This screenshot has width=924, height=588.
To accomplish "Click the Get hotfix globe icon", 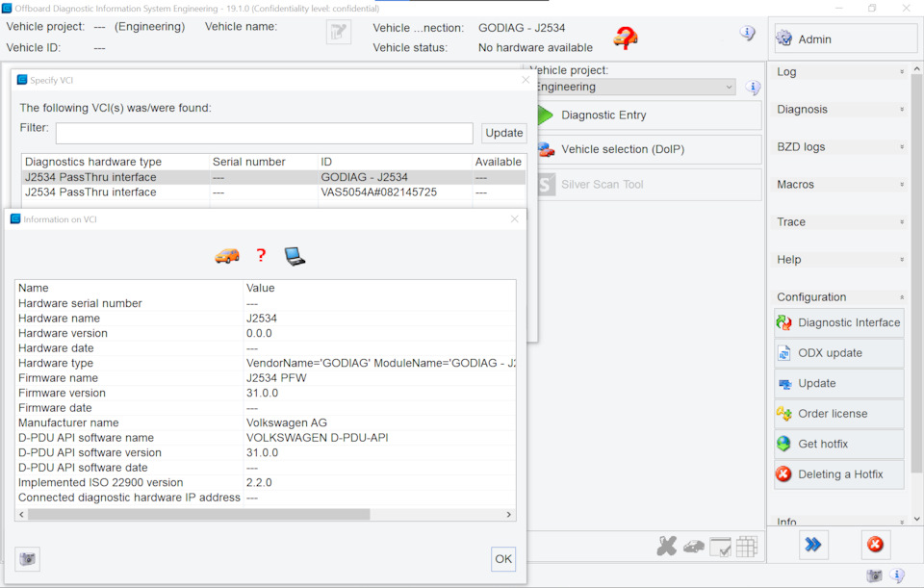I will 783,444.
